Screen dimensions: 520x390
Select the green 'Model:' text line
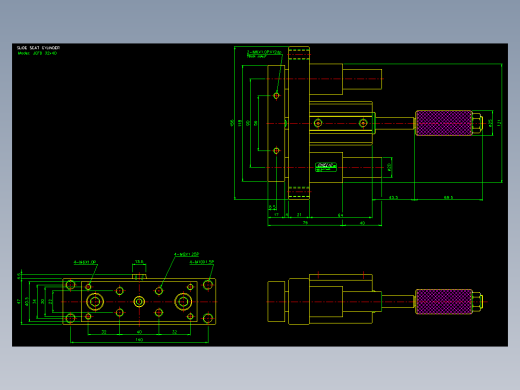37,53
